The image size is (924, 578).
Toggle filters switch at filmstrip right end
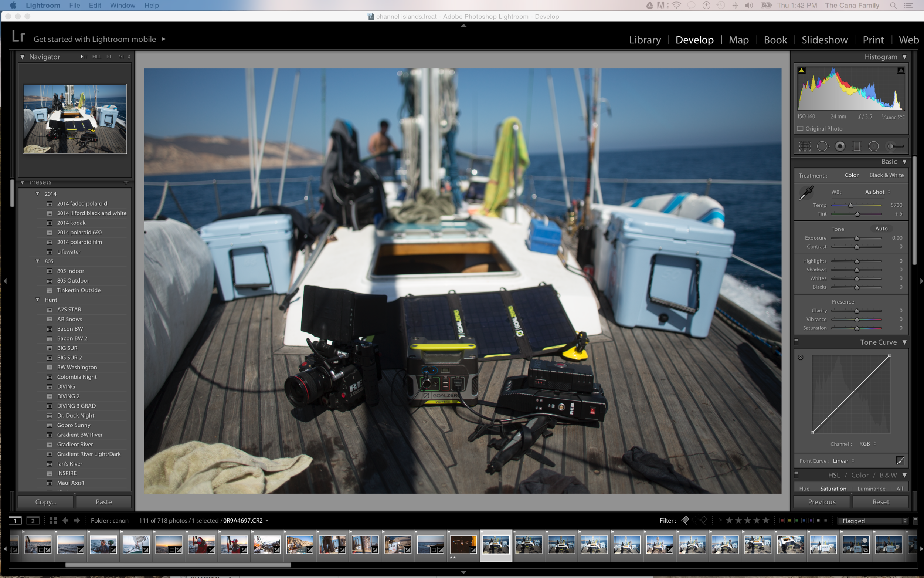click(915, 520)
